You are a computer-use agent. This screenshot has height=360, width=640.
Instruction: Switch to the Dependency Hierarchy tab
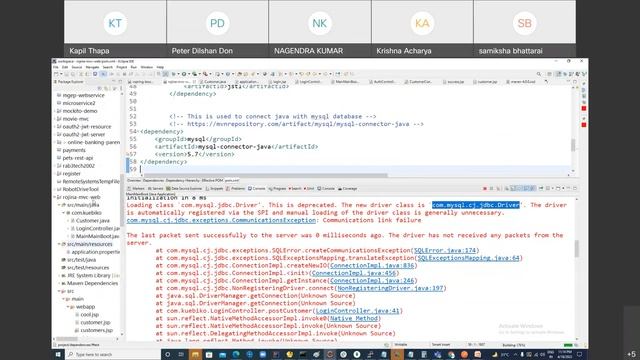(182, 180)
